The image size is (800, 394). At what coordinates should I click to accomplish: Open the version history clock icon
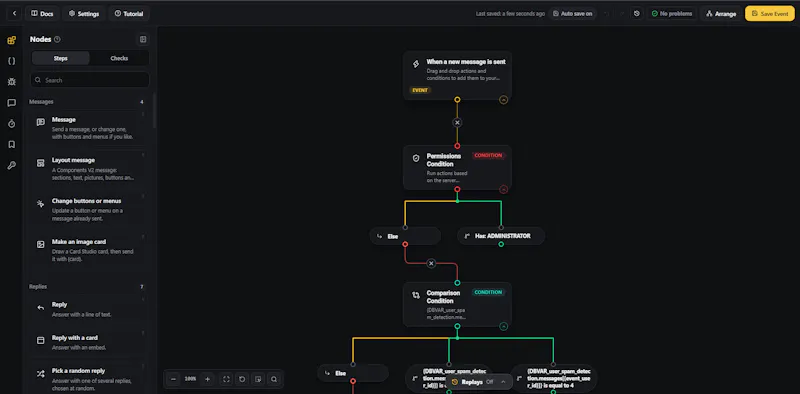[x=637, y=14]
